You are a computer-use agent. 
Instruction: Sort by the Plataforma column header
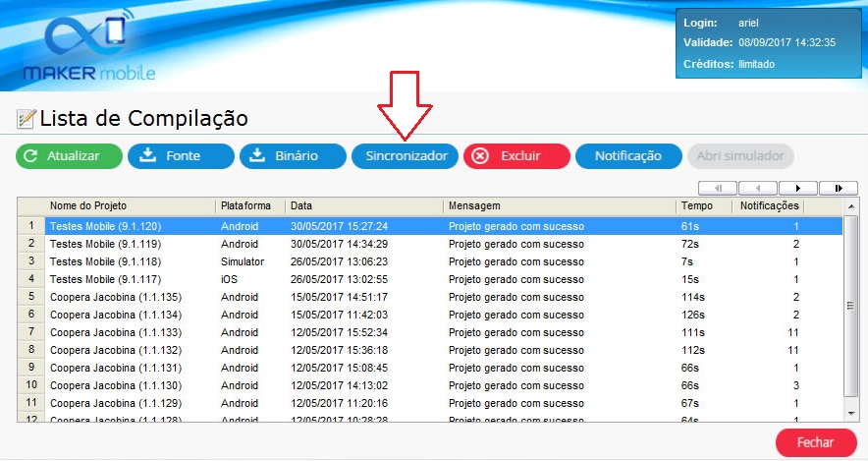(x=249, y=206)
